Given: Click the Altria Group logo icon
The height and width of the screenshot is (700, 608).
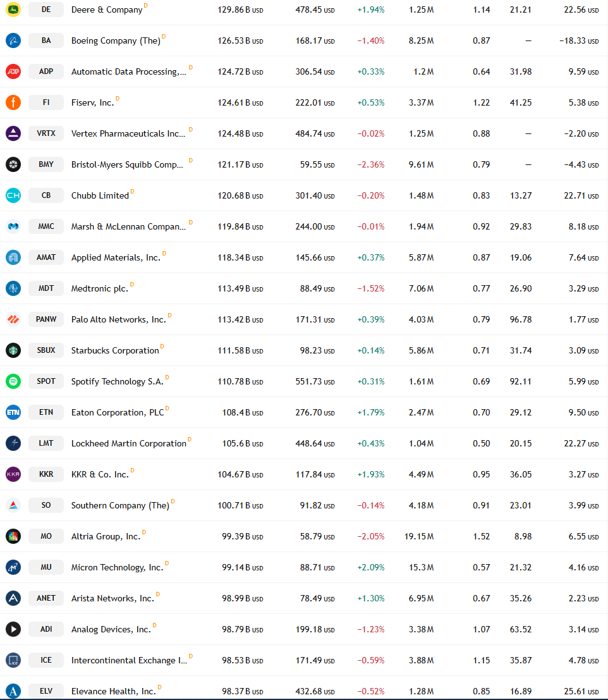Looking at the screenshot, I should coord(13,536).
